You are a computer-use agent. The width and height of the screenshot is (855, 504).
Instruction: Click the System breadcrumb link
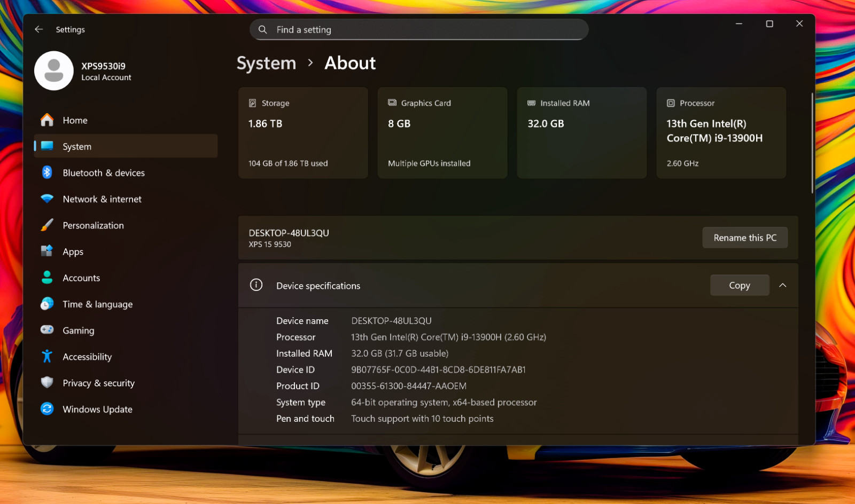click(x=266, y=63)
